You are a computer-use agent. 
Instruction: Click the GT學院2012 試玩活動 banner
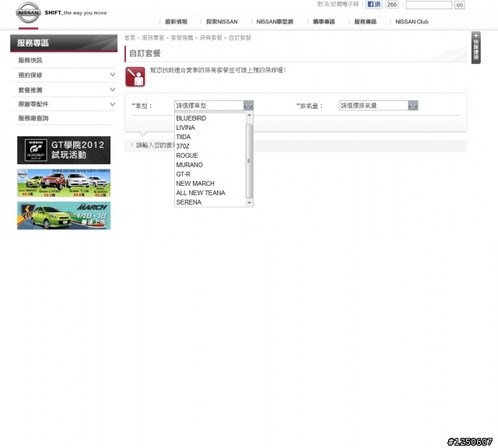click(x=64, y=150)
